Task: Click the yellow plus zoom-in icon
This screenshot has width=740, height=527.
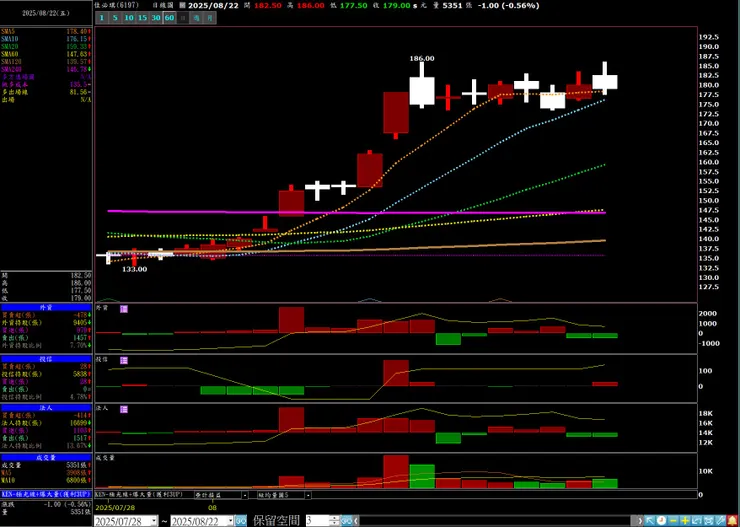Action: pos(685,521)
